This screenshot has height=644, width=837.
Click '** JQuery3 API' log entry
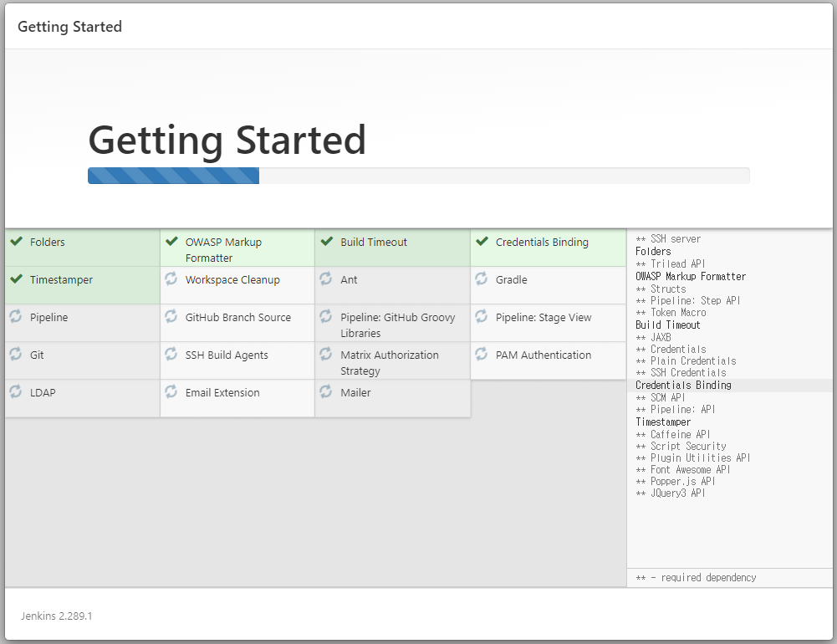pos(671,493)
